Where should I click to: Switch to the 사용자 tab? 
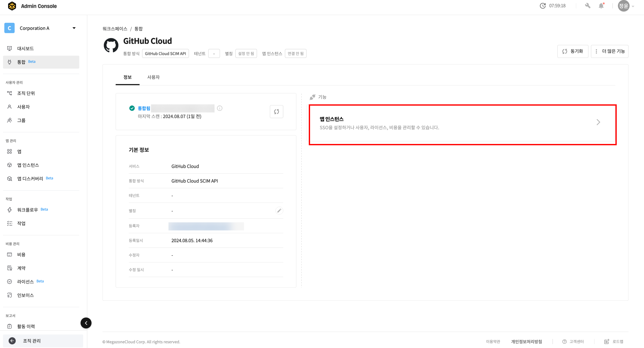point(153,77)
